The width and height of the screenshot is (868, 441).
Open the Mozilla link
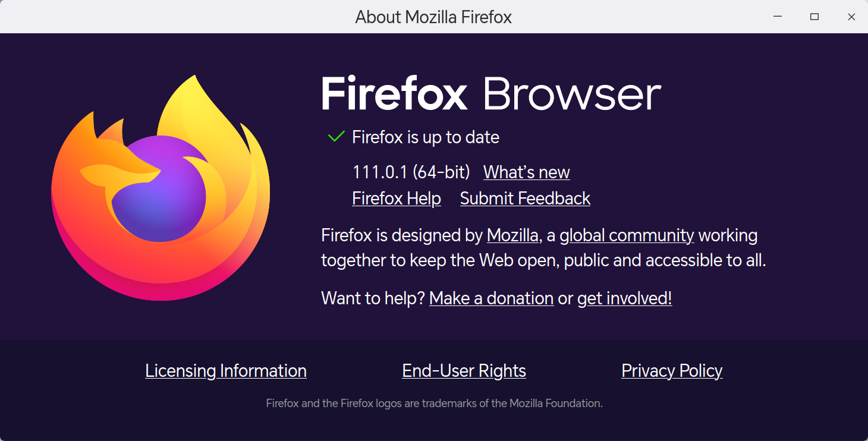pyautogui.click(x=512, y=235)
